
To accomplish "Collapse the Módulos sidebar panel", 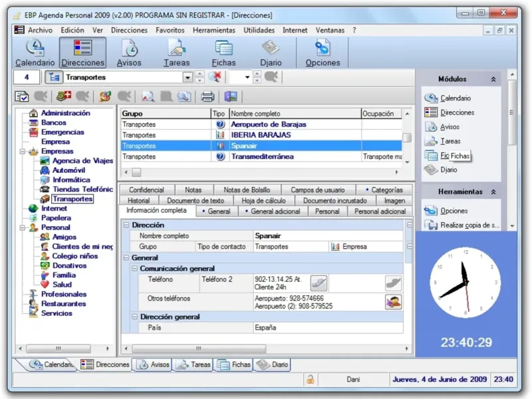I will [x=493, y=79].
